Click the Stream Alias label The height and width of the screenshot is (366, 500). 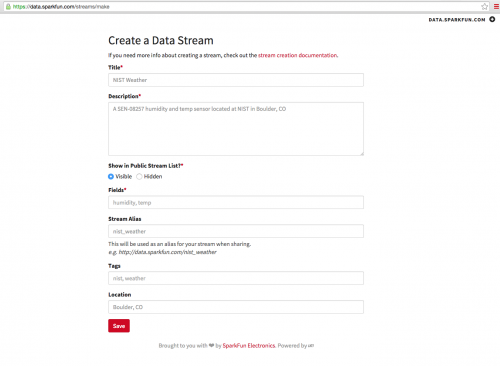(125, 219)
